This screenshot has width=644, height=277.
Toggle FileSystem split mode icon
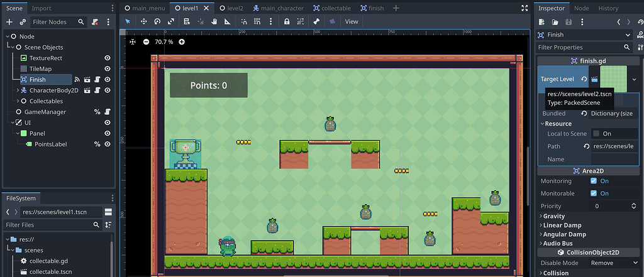coord(108,212)
